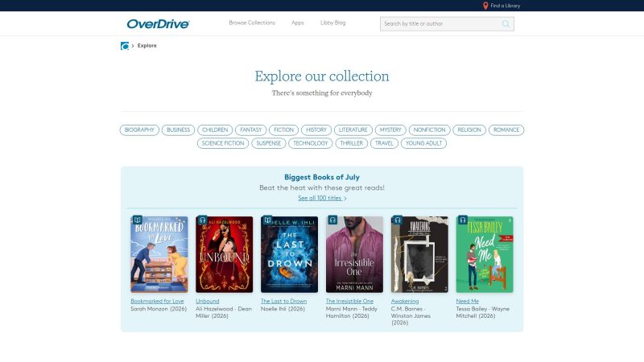Open the See all 100 titles link

click(322, 198)
